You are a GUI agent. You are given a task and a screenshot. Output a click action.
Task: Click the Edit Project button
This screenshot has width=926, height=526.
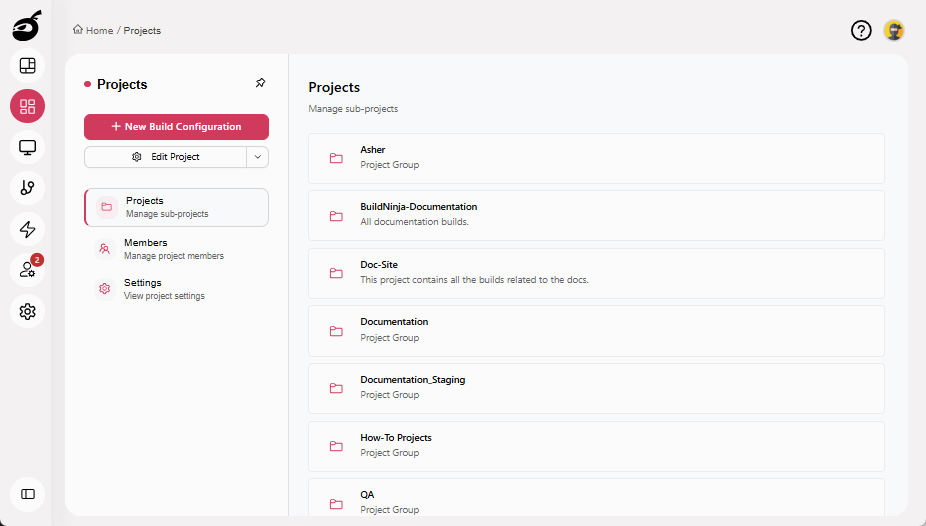tap(165, 157)
